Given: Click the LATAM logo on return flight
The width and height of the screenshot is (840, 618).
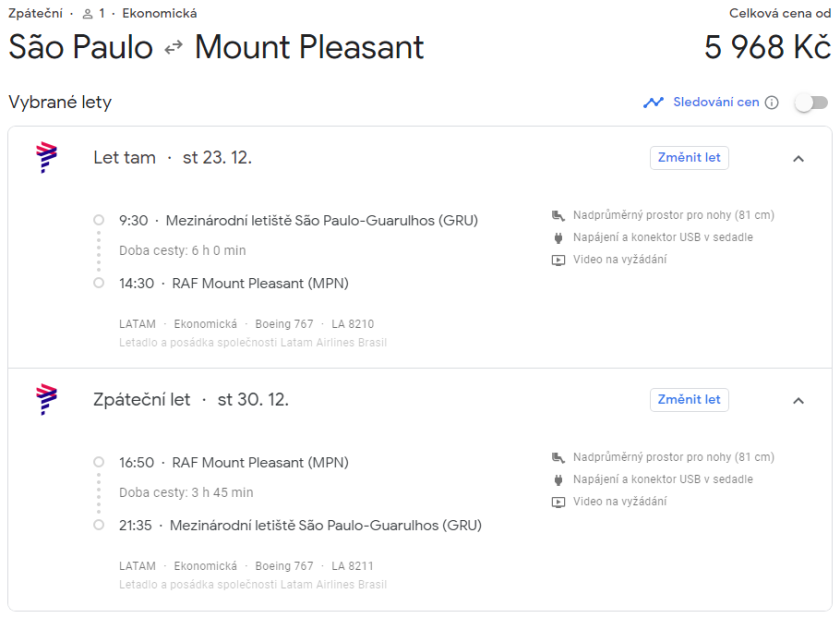Looking at the screenshot, I should 46,400.
